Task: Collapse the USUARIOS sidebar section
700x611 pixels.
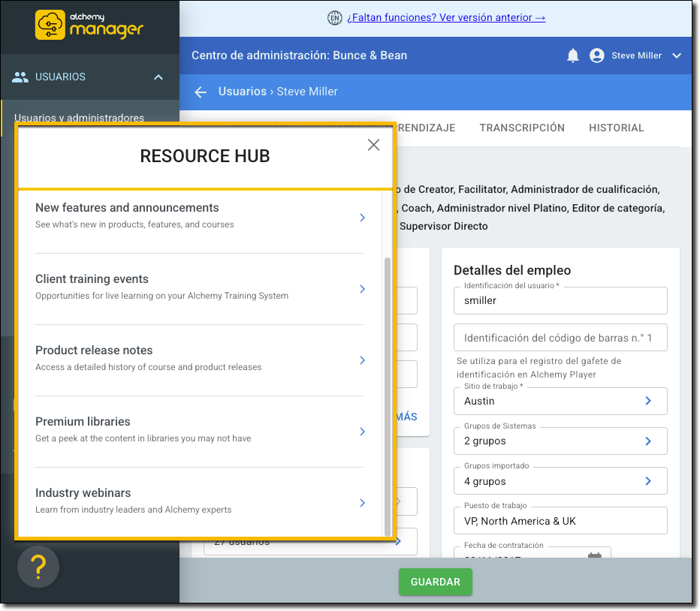Action: coord(158,77)
